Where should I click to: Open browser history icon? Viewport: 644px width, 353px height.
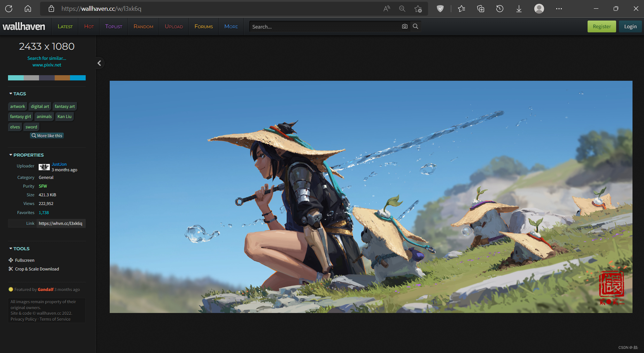(x=500, y=9)
